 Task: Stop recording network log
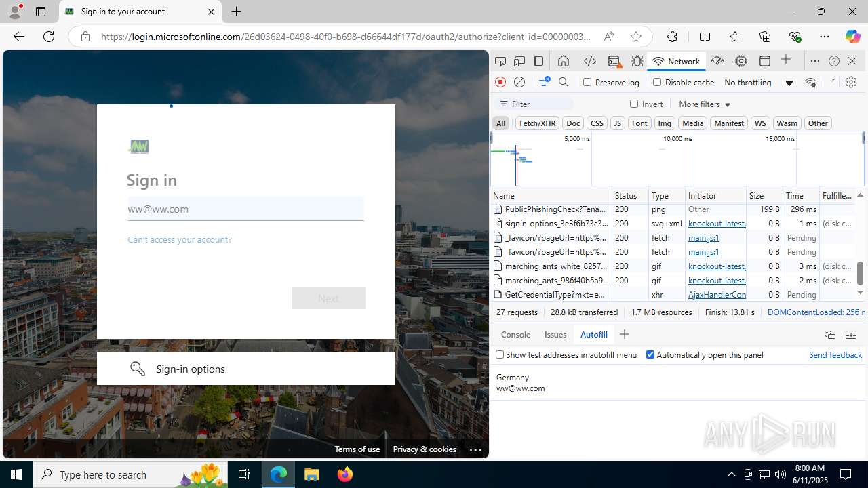[x=500, y=82]
